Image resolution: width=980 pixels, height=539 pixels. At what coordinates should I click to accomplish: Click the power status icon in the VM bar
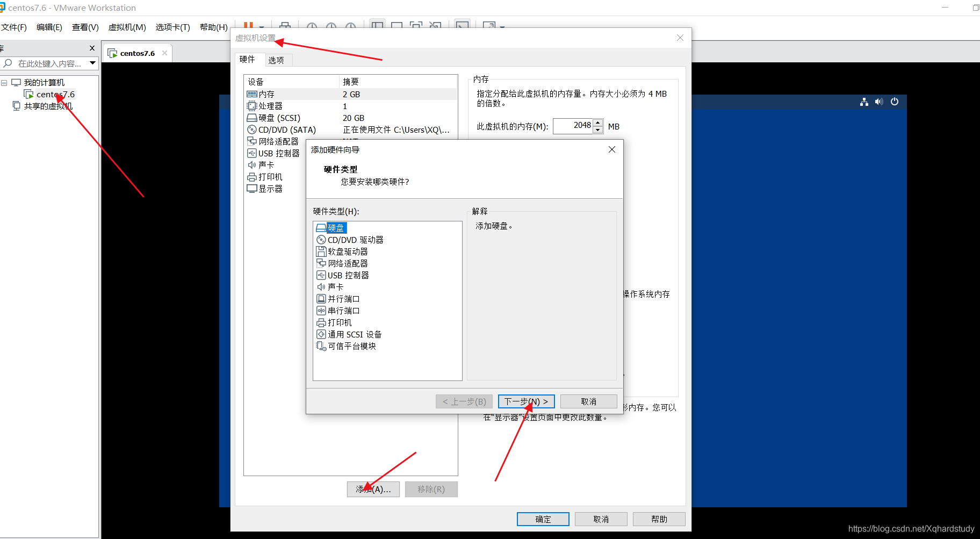[x=895, y=102]
